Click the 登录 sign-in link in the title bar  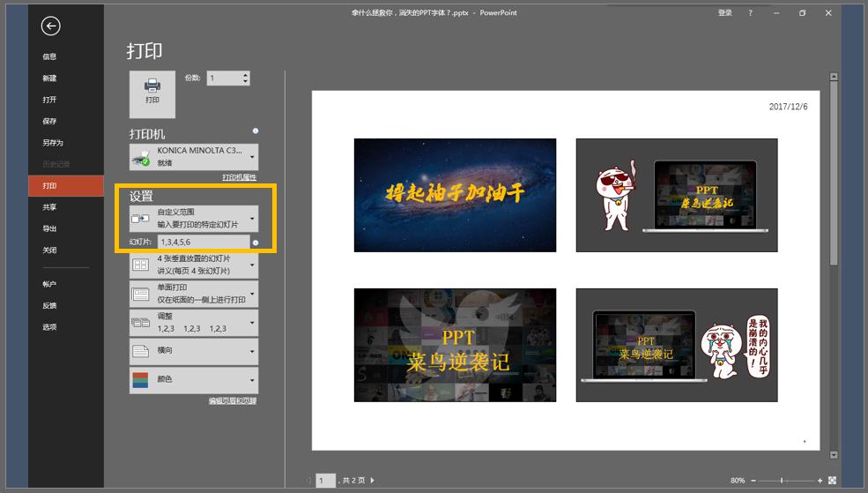[x=725, y=12]
